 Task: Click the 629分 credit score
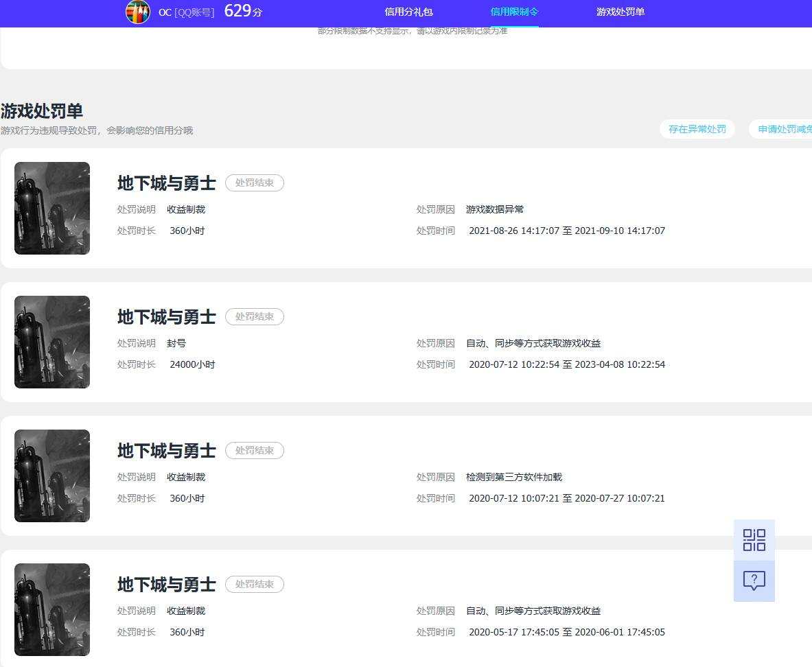tap(244, 11)
